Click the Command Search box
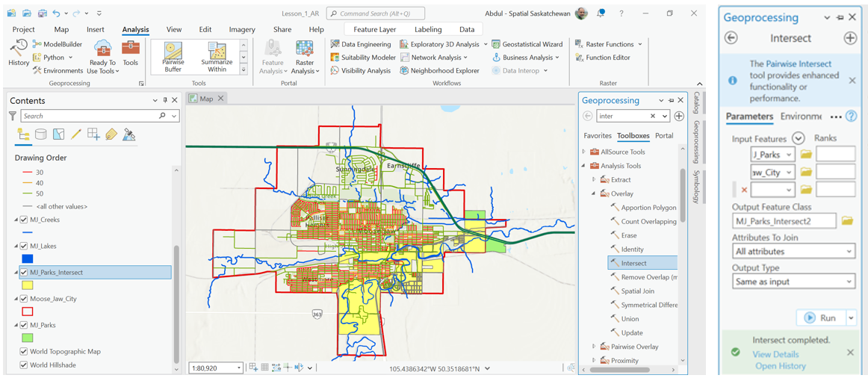 click(x=376, y=13)
